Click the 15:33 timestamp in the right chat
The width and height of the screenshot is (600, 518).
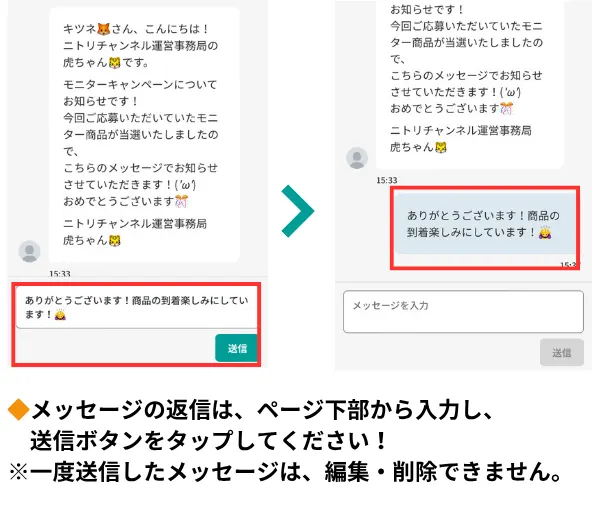386,181
